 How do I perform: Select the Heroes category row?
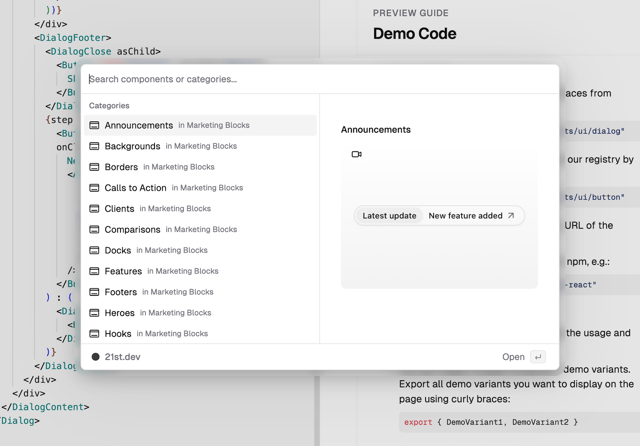click(x=200, y=313)
